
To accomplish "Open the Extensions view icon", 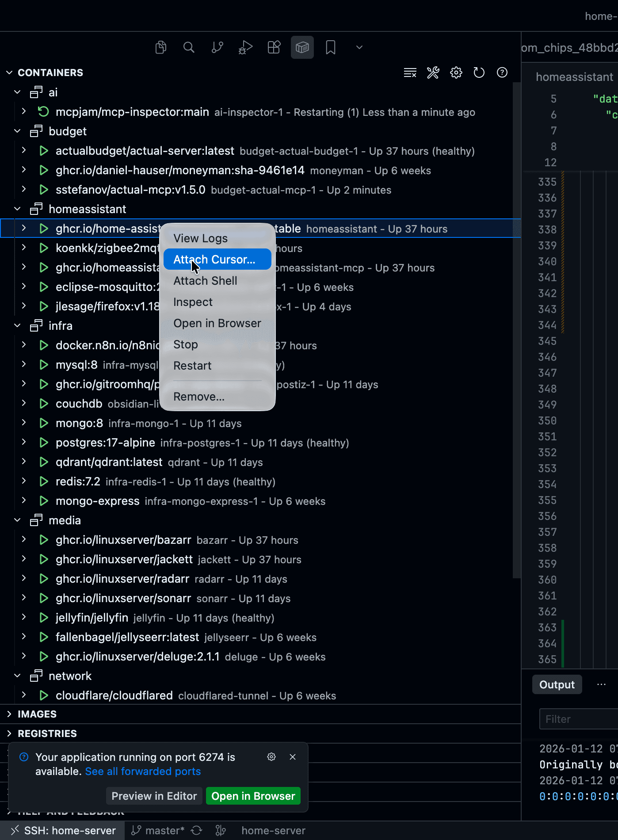I will click(274, 47).
